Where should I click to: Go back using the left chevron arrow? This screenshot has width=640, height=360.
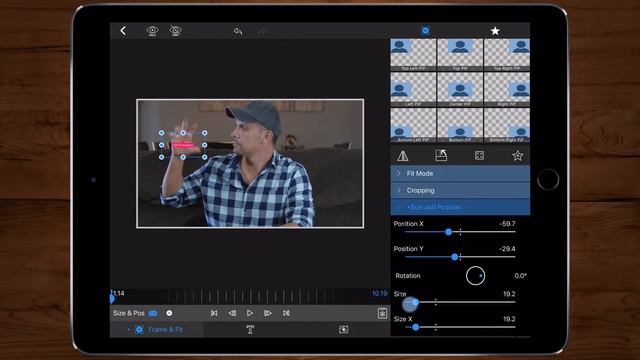pyautogui.click(x=123, y=31)
